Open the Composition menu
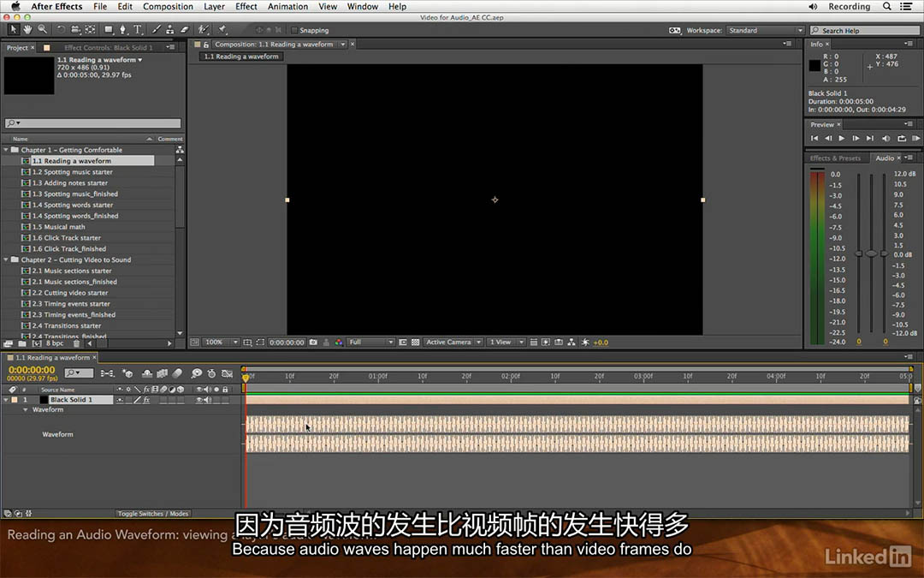The image size is (924, 578). pyautogui.click(x=168, y=7)
